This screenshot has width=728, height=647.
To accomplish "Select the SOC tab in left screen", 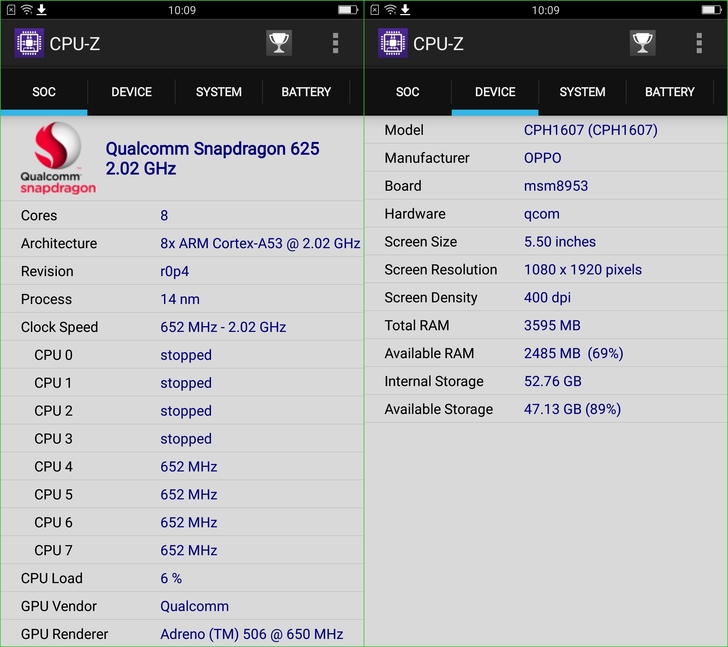I will (x=44, y=92).
